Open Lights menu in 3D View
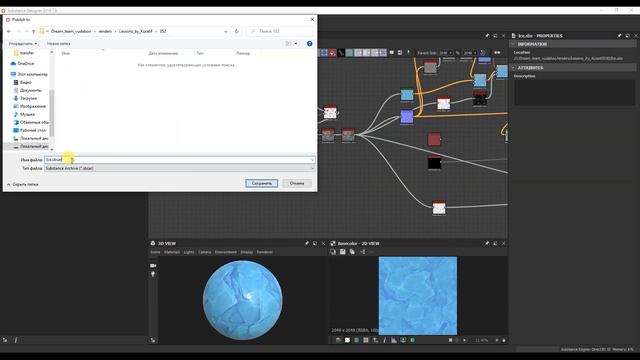640x360 pixels. pyautogui.click(x=189, y=252)
